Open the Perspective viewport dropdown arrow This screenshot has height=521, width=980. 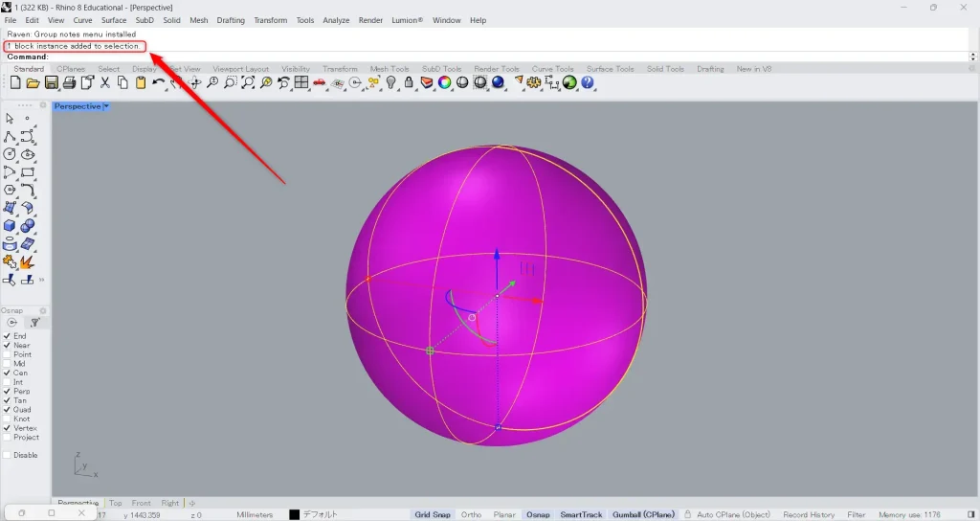click(106, 106)
